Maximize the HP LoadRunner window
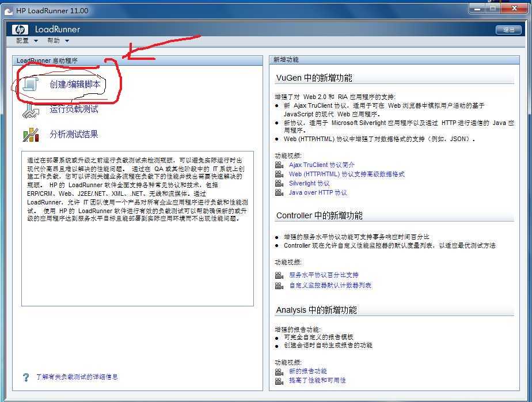The height and width of the screenshot is (402, 532). pyautogui.click(x=493, y=8)
